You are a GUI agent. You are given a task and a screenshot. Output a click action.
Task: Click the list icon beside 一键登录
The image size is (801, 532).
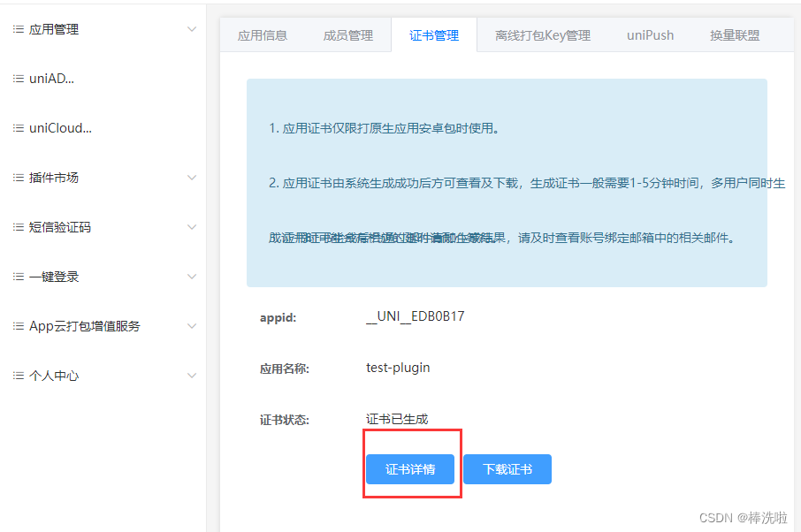click(x=18, y=277)
